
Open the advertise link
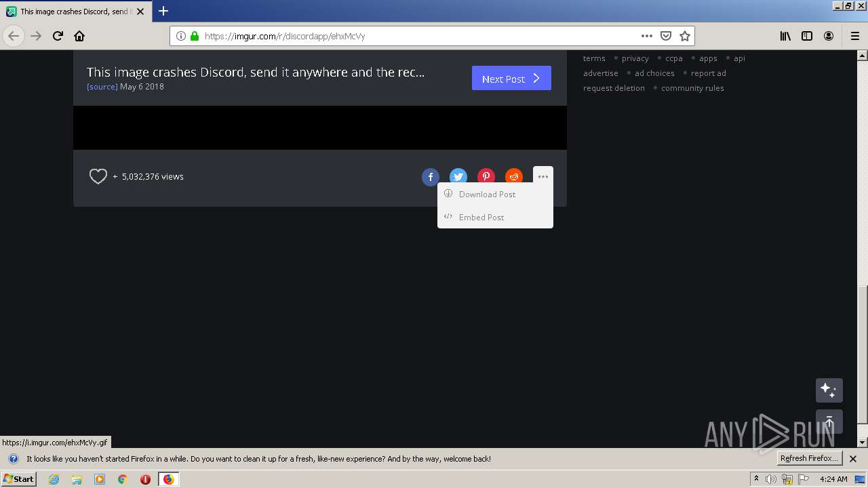click(x=601, y=73)
